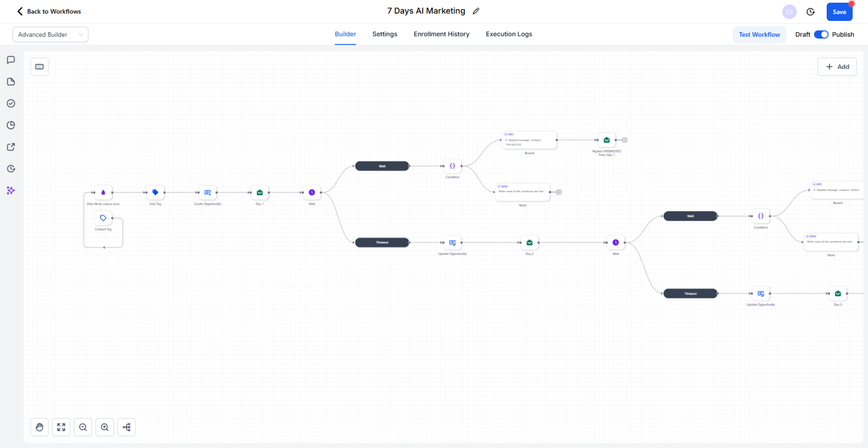The width and height of the screenshot is (868, 448).
Task: Select the hand pan tool
Action: pyautogui.click(x=40, y=427)
